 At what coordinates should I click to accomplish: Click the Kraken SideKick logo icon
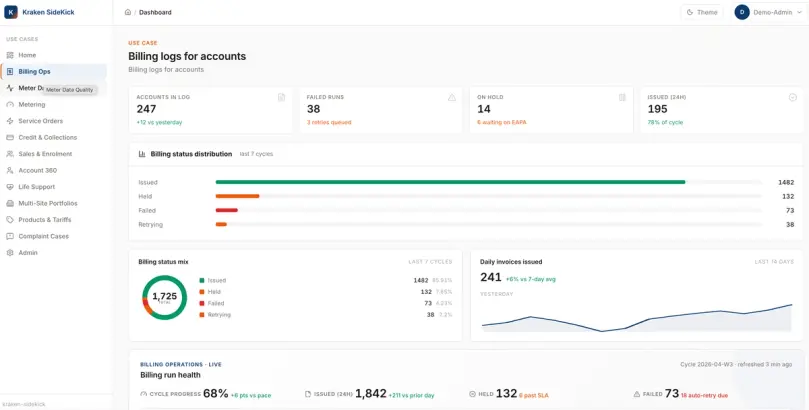coord(11,12)
